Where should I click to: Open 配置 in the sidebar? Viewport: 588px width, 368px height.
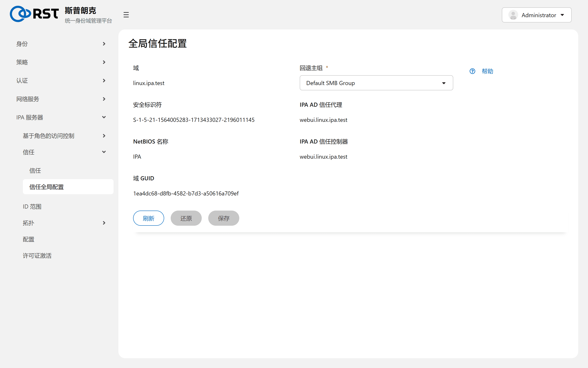click(29, 239)
